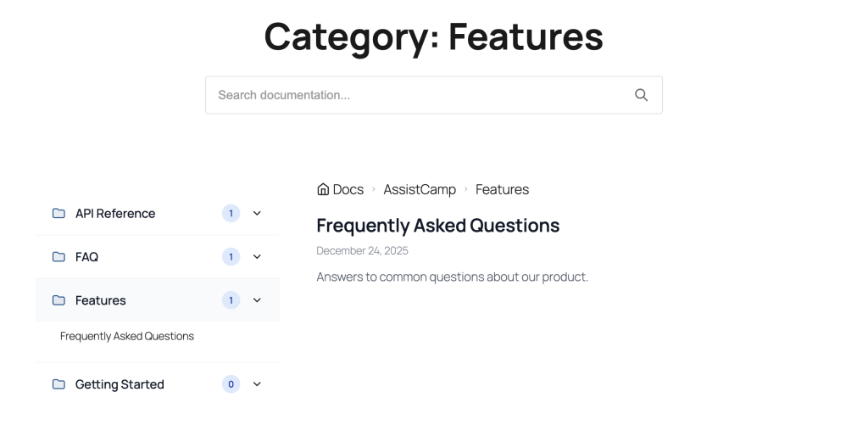Open the AssistCamp breadcrumb link
The height and width of the screenshot is (431, 868).
pyautogui.click(x=420, y=189)
